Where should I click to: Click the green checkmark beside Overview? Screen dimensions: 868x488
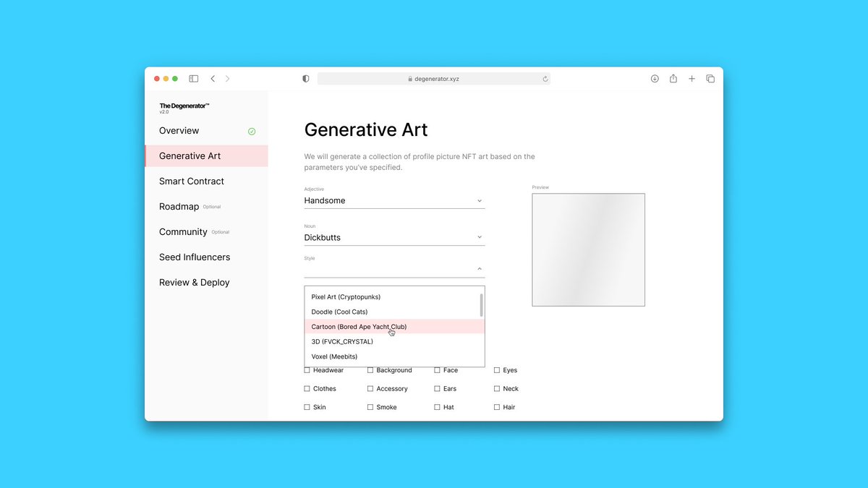(x=252, y=132)
